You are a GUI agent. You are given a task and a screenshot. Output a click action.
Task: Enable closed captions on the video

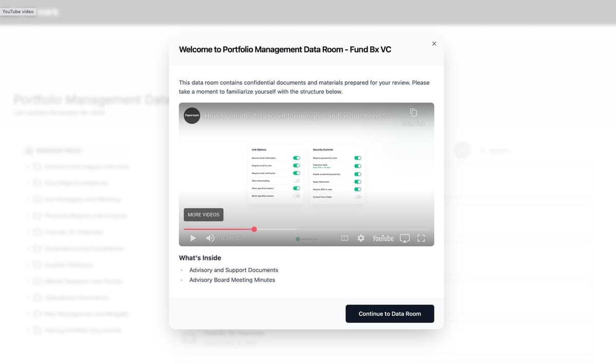344,238
